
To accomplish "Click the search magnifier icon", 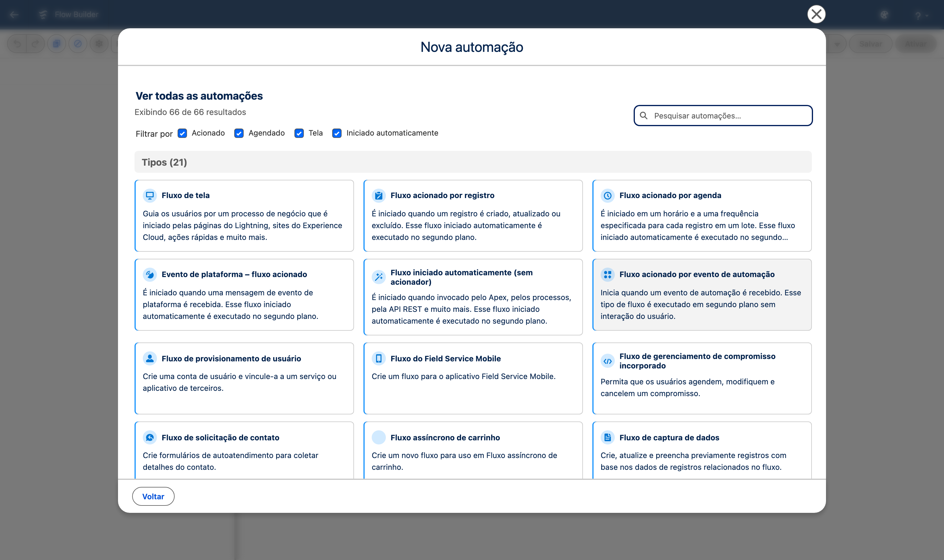I will click(644, 116).
